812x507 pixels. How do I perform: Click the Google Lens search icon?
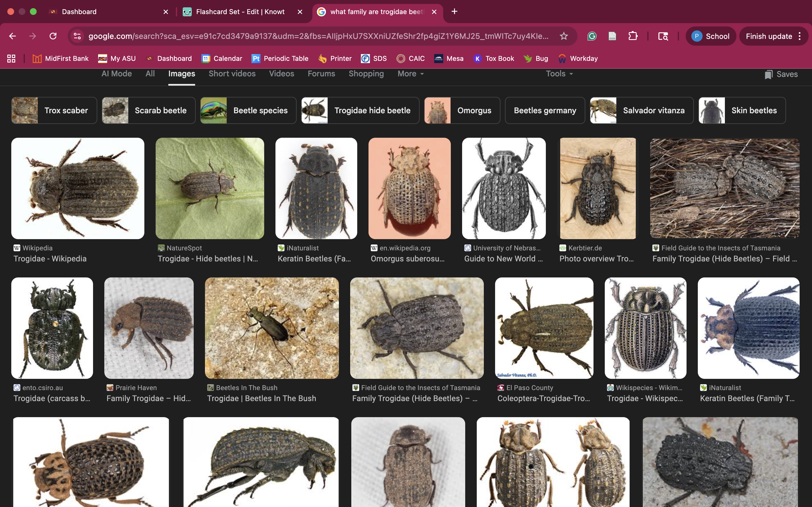point(663,36)
